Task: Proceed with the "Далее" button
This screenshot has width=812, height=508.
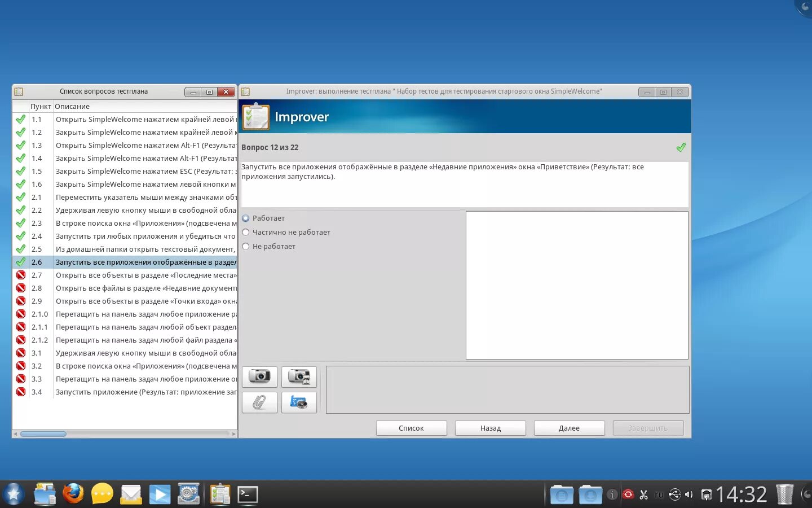Action: point(569,428)
